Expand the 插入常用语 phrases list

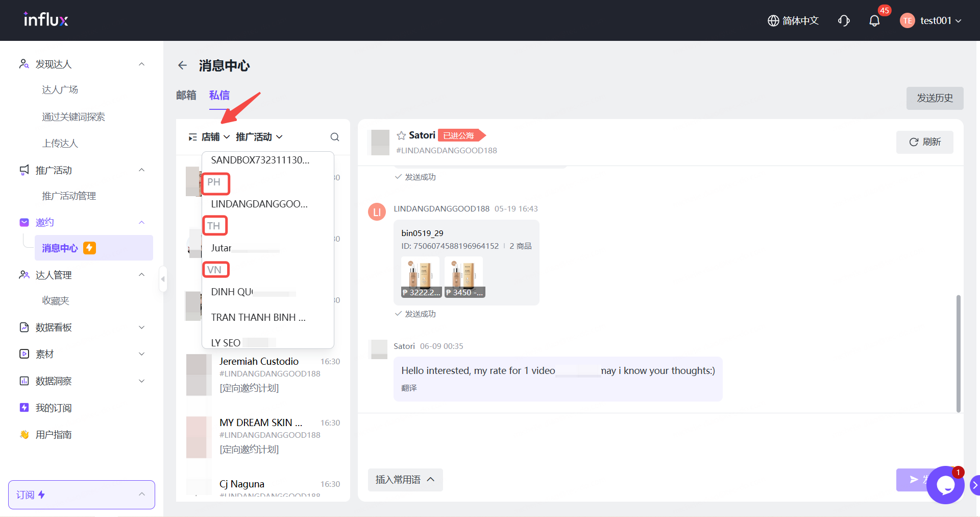(405, 480)
